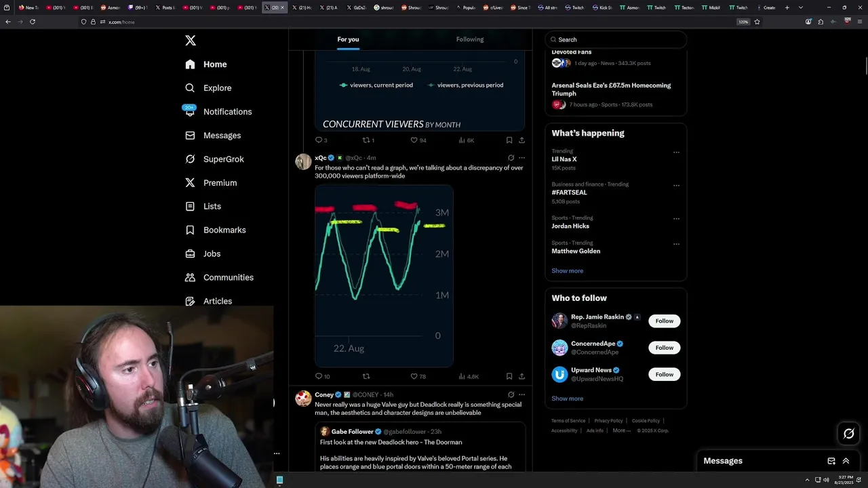View analytics of post with 6K views
Viewport: 868px width, 488px height.
pyautogui.click(x=466, y=140)
